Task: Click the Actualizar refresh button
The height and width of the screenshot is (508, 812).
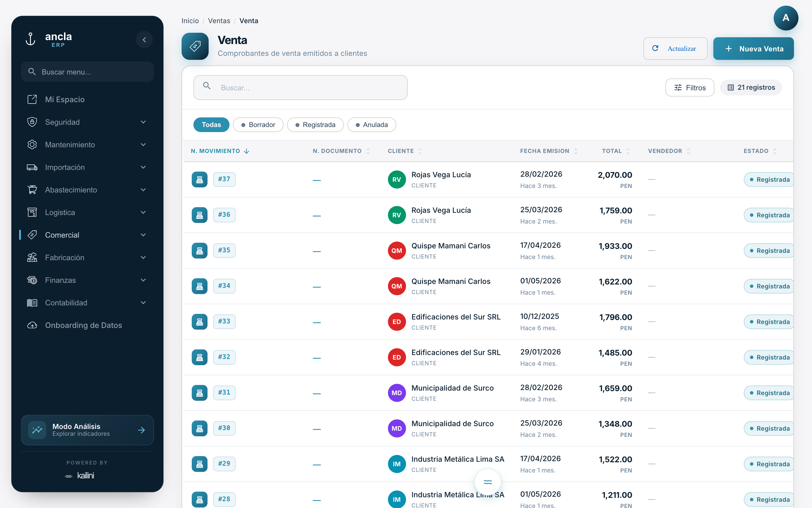Action: pos(675,49)
